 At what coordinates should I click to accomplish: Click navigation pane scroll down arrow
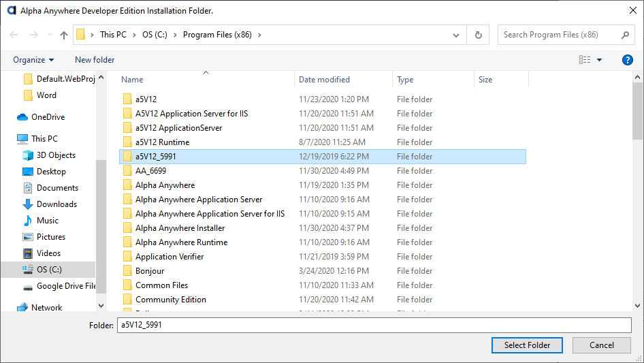101,306
